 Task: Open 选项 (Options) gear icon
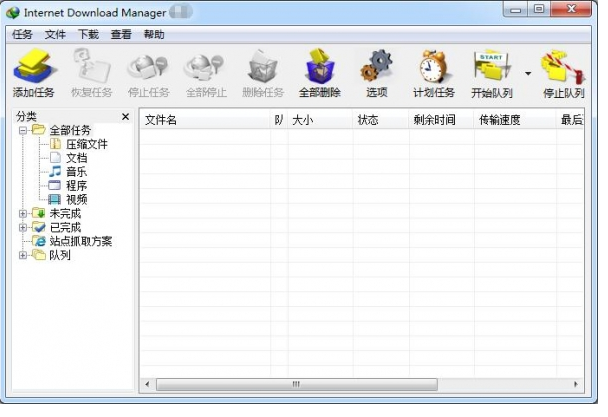point(377,66)
